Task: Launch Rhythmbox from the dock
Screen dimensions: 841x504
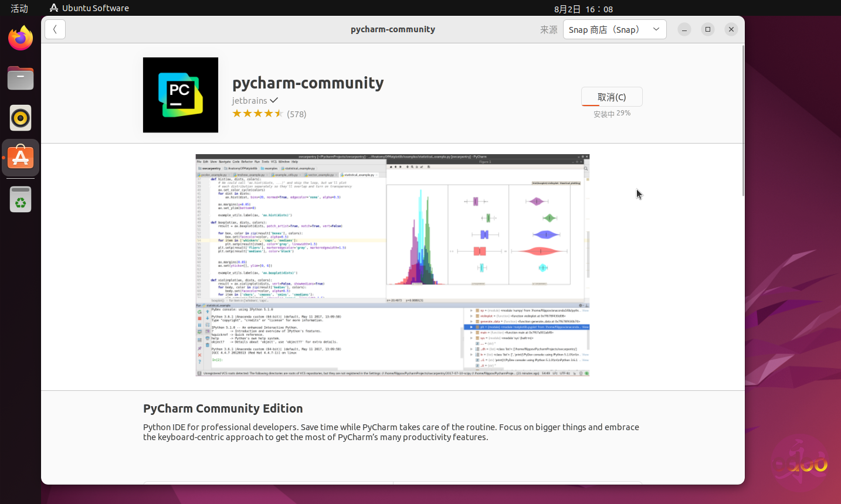Action: coord(21,118)
